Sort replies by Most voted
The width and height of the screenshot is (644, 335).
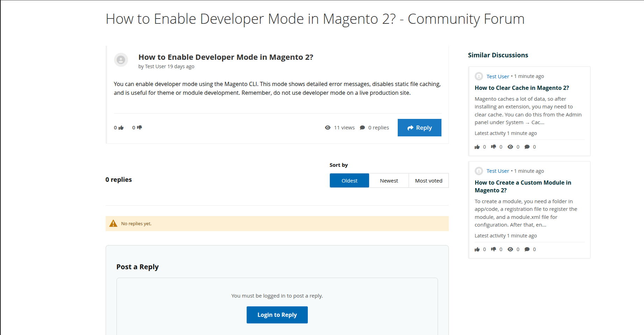[429, 180]
